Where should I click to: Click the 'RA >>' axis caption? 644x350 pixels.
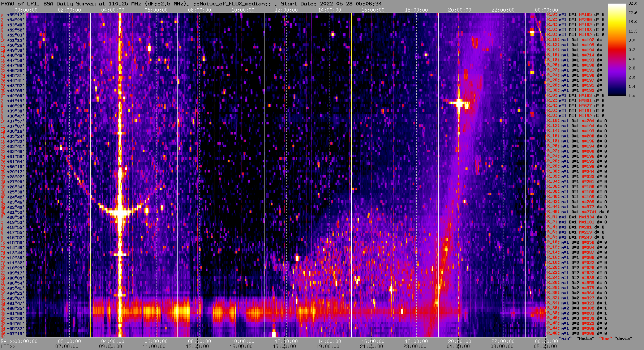[7, 341]
